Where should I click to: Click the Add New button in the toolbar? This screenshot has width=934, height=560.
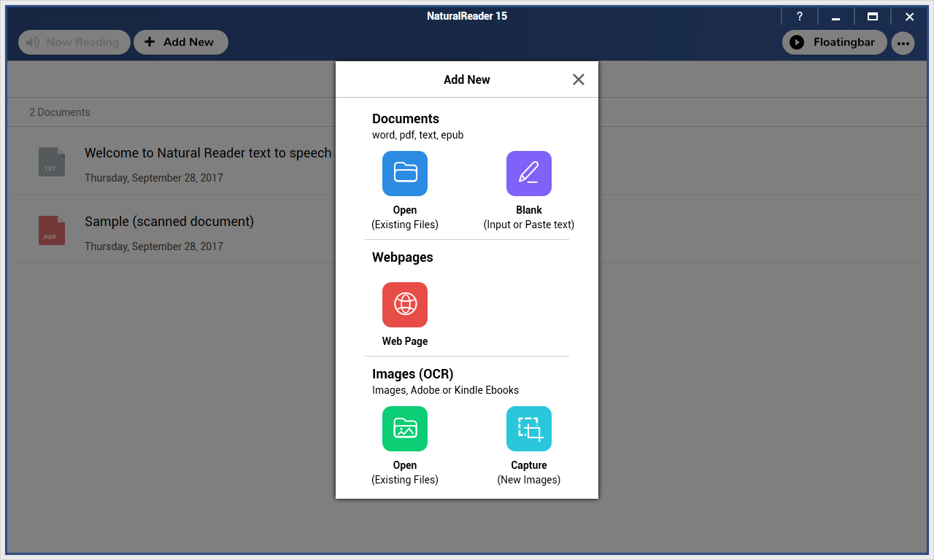pyautogui.click(x=181, y=42)
